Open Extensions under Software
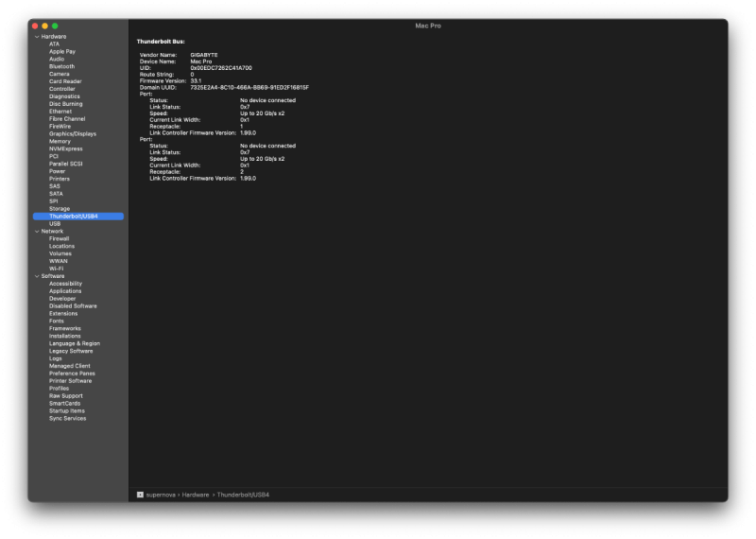This screenshot has height=539, width=756. tap(63, 314)
